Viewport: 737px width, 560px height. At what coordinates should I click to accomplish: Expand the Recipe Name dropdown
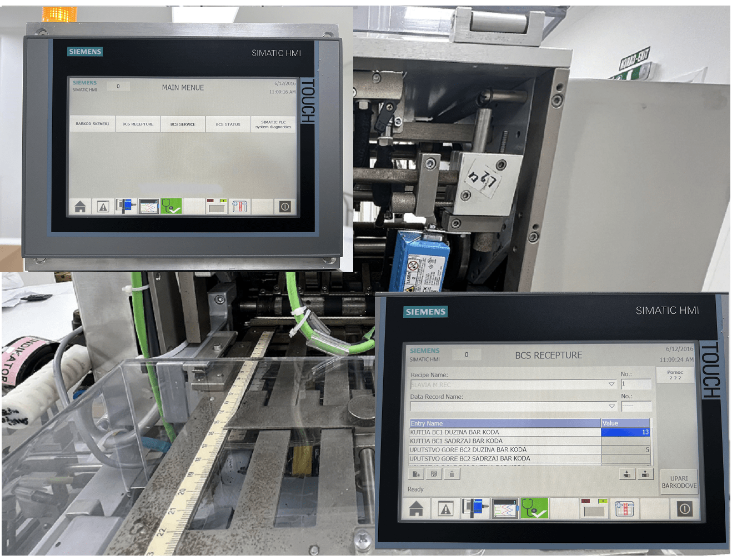tap(611, 384)
